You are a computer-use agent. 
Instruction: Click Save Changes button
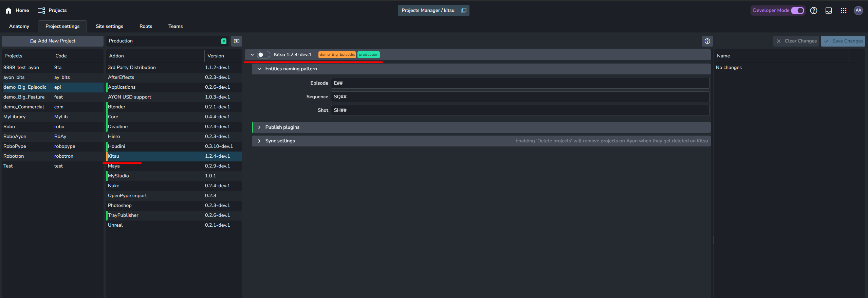(843, 41)
